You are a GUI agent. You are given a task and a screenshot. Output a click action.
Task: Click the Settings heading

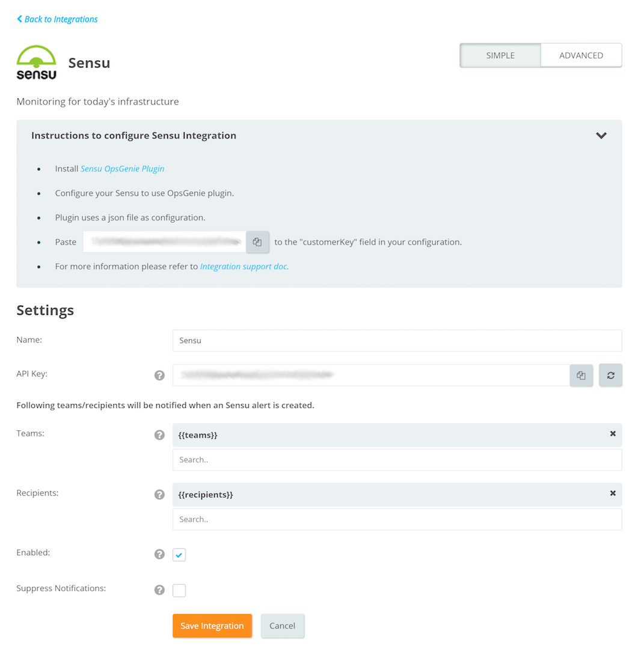coord(45,311)
